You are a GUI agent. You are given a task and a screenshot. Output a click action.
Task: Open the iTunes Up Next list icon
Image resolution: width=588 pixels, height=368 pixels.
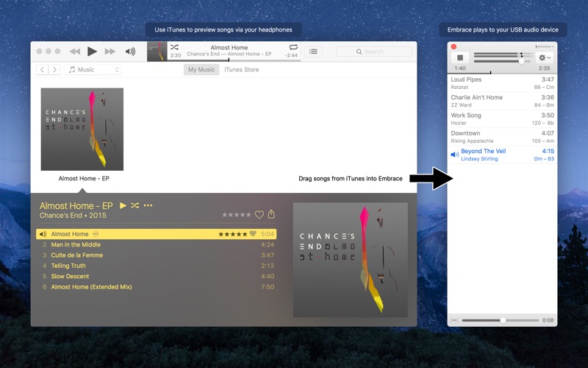(x=313, y=52)
